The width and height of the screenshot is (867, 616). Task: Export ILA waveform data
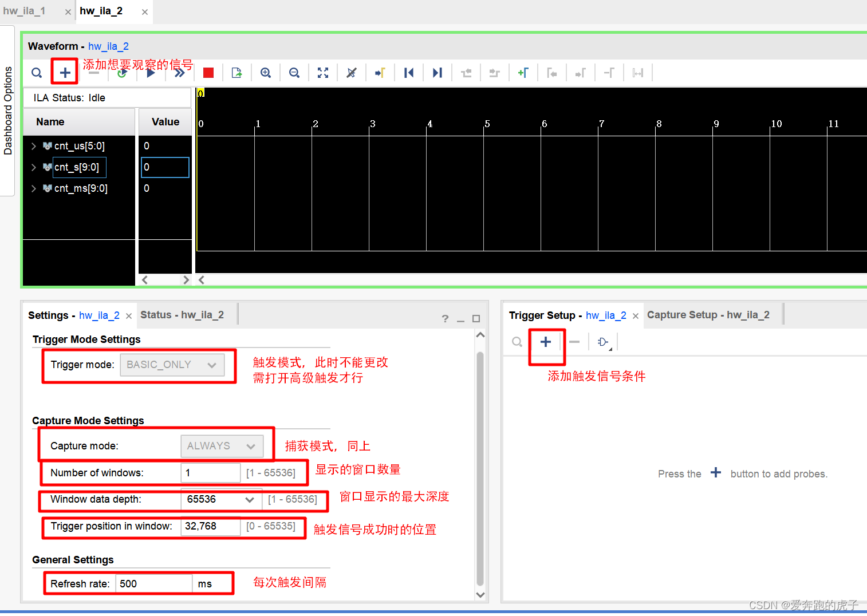(x=237, y=72)
